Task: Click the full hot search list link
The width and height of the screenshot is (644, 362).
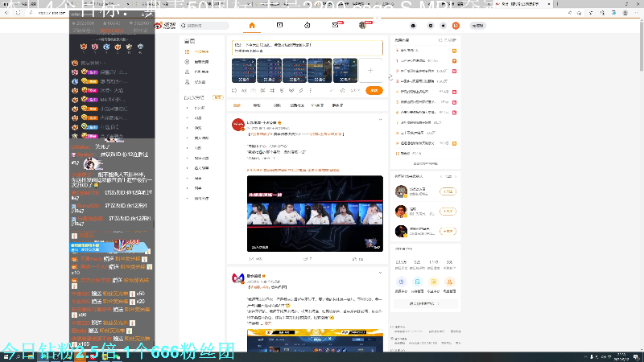Action: (425, 163)
